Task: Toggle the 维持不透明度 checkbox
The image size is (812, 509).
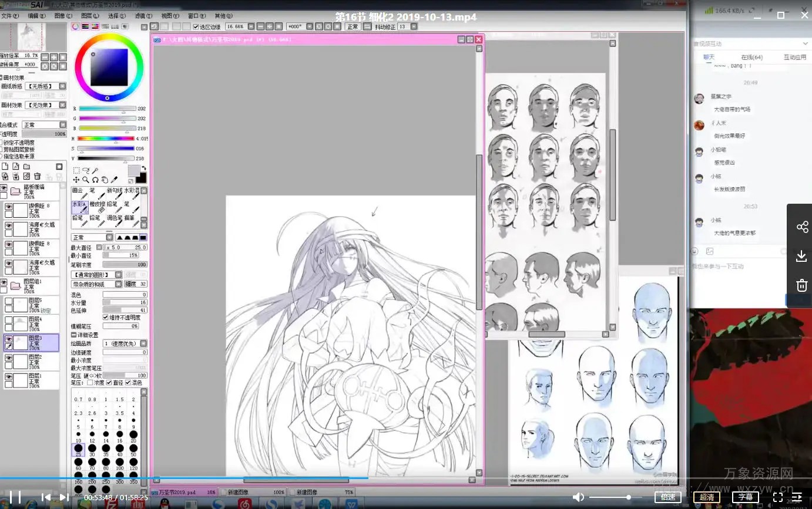Action: point(106,318)
